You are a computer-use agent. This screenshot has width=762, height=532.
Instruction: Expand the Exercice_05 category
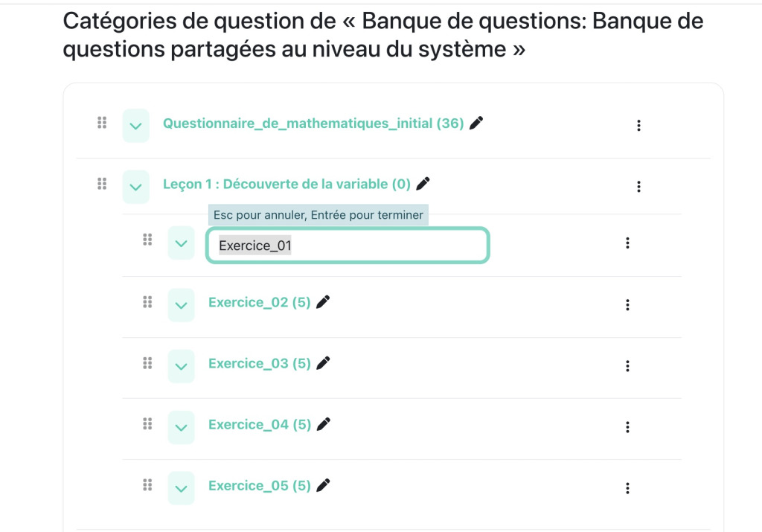(181, 487)
